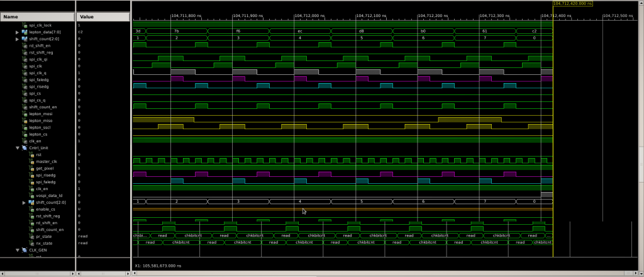Click the Cntrl_Unit group icon

(25, 148)
